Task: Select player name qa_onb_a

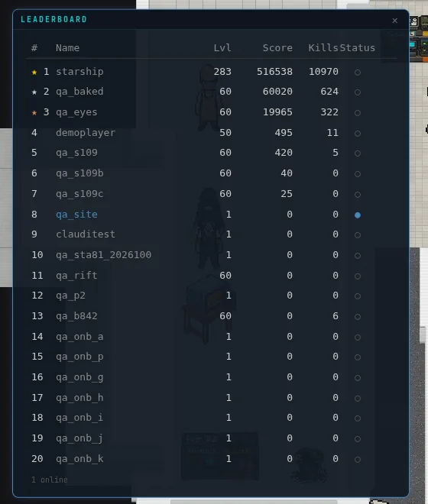Action: point(79,337)
